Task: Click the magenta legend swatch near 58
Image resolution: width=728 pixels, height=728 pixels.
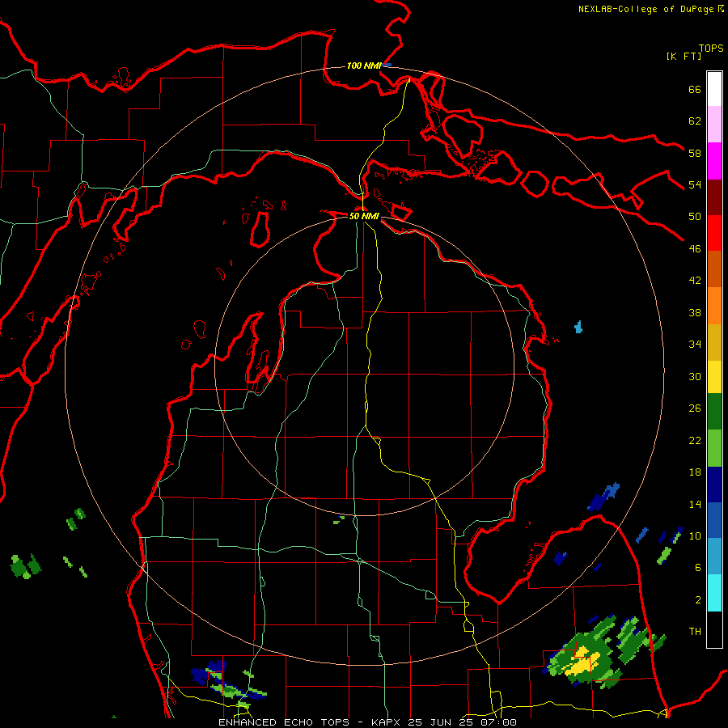Action: (714, 161)
